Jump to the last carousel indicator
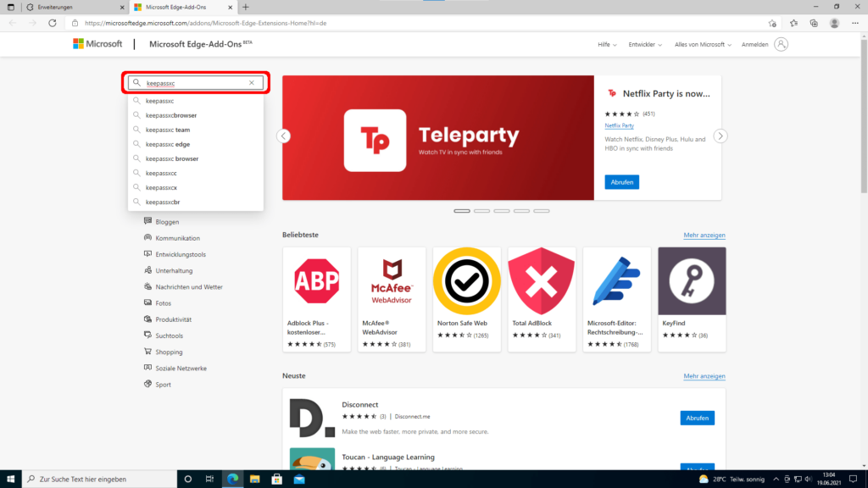The width and height of the screenshot is (868, 488). pos(542,211)
